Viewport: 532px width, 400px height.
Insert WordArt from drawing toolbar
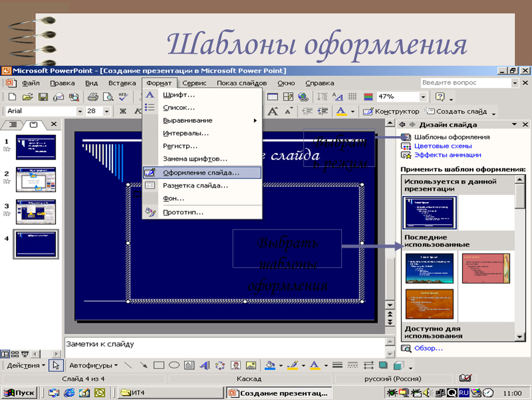click(x=204, y=365)
